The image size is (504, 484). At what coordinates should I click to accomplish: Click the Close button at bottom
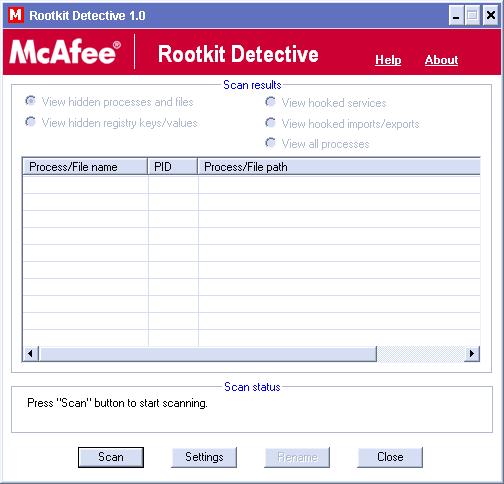(390, 457)
